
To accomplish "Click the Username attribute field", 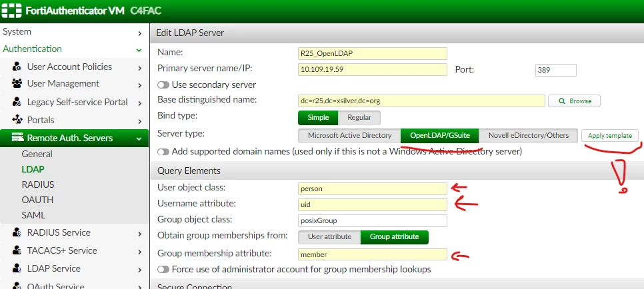I will coord(373,204).
